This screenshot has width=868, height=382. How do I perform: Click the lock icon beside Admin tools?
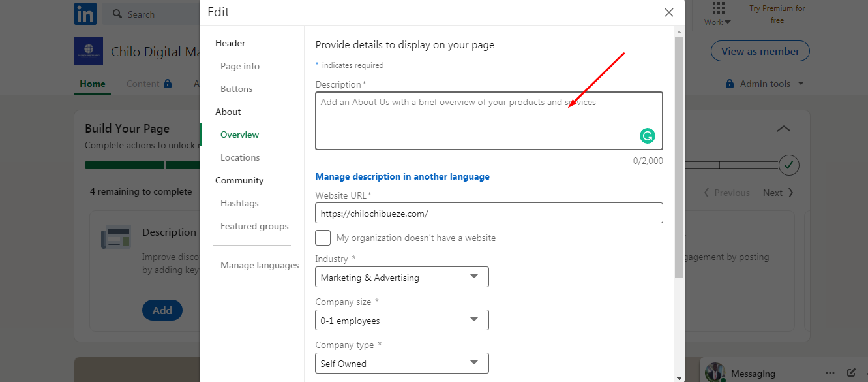click(730, 84)
